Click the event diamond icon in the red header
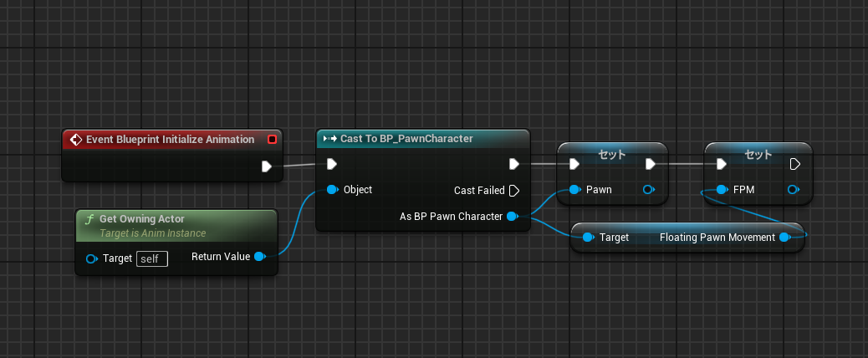Image resolution: width=868 pixels, height=358 pixels. pos(76,140)
